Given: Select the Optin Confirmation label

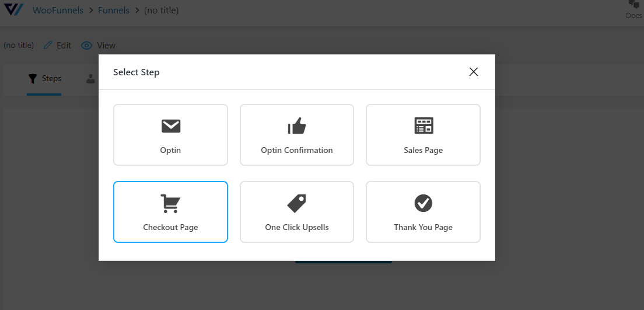Looking at the screenshot, I should [x=297, y=150].
